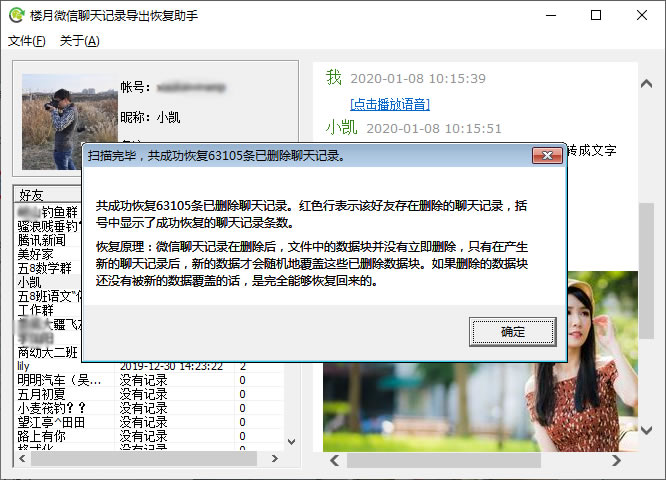Close the main application window
This screenshot has height=480, width=666.
click(x=642, y=15)
